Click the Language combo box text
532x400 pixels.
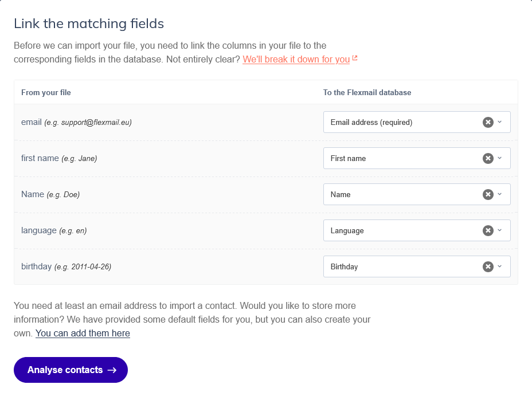coord(347,230)
